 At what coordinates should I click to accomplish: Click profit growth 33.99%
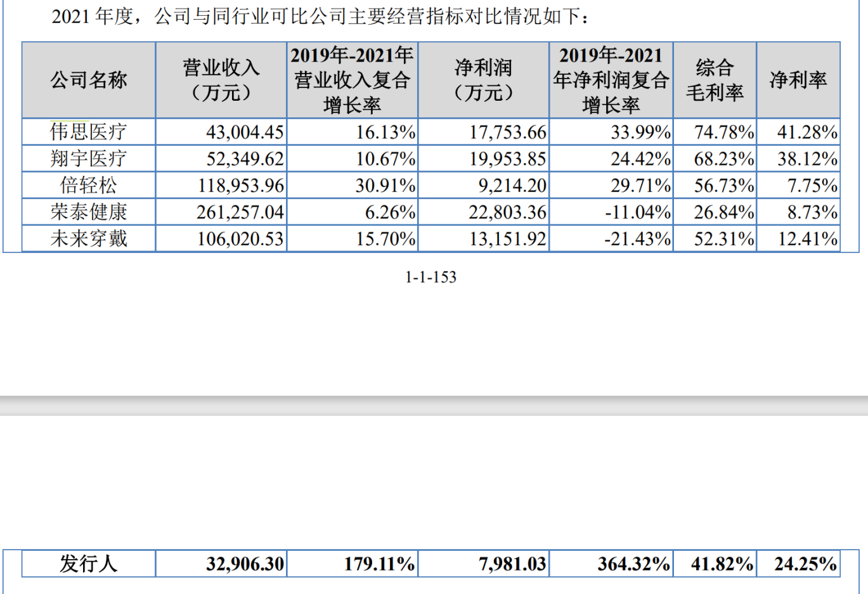641,132
